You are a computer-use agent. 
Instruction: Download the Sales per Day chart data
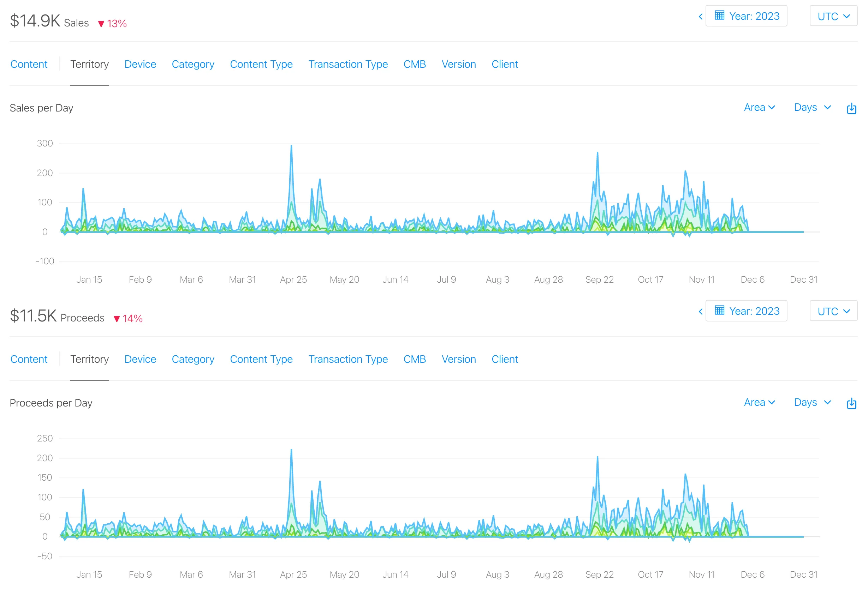851,108
